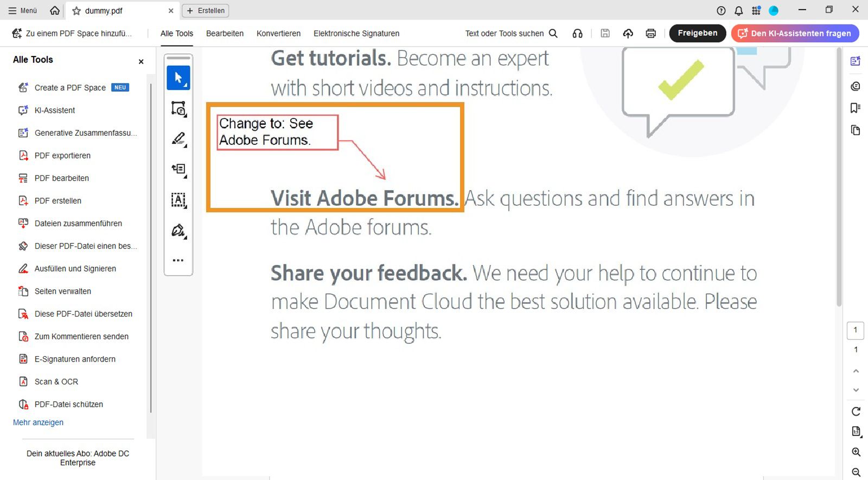
Task: Click the document vertical scrollbar
Action: (839, 177)
